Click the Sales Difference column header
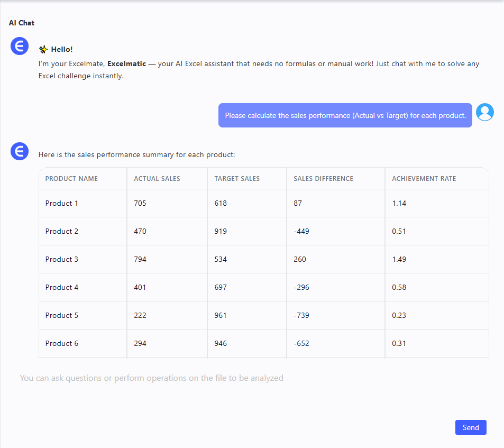The width and height of the screenshot is (504, 448). 323,179
